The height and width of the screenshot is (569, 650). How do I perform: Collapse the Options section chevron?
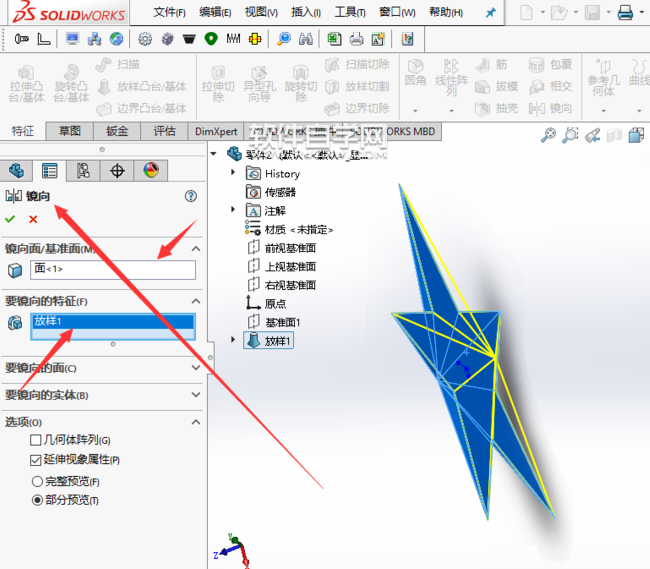pos(196,422)
